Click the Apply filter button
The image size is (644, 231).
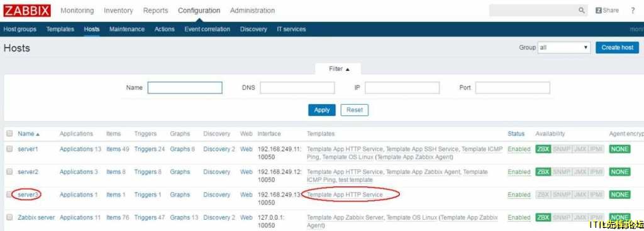tap(322, 110)
